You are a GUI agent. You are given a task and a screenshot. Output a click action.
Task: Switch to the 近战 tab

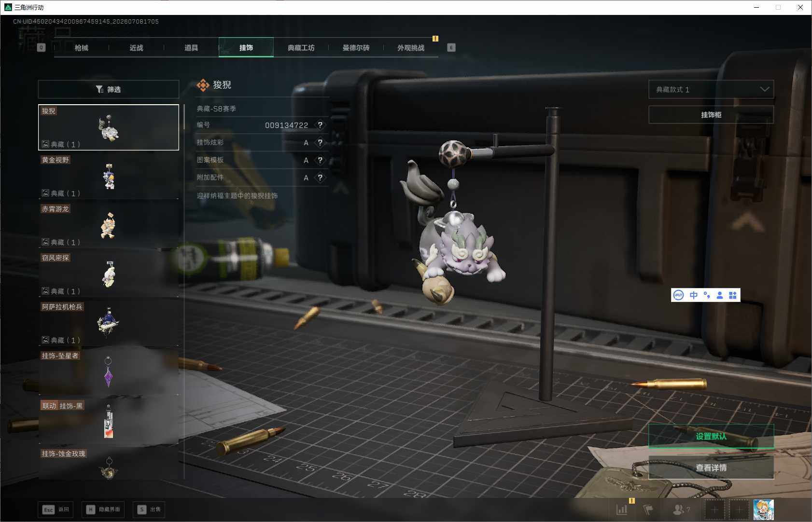(137, 48)
